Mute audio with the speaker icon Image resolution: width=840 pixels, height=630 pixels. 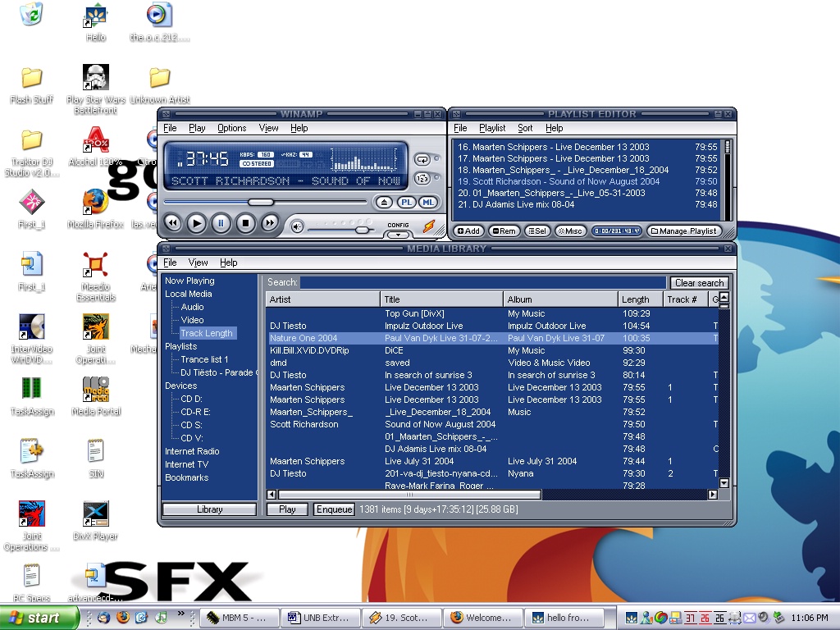[x=297, y=226]
